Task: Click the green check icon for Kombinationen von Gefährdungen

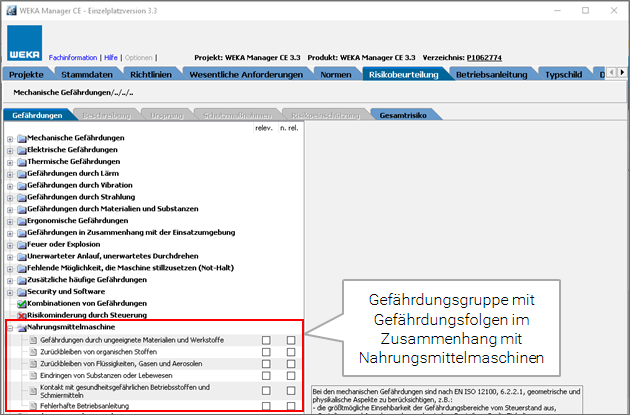Action: (21, 302)
